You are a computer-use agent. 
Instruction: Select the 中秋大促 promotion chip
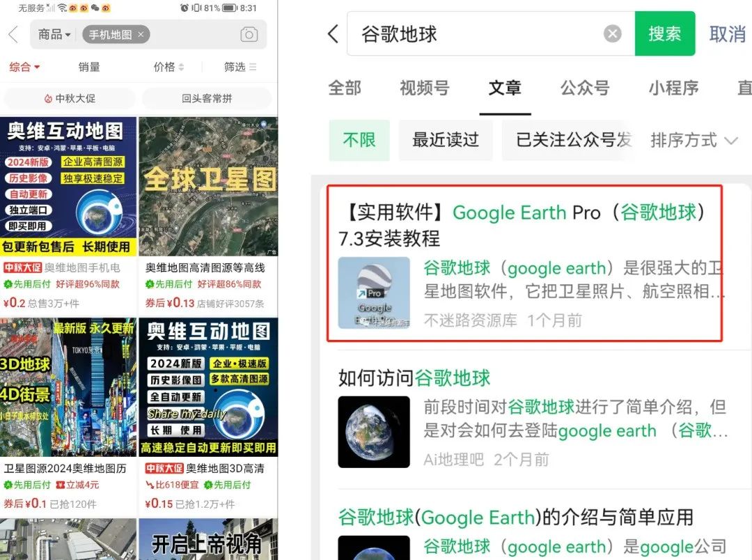click(x=70, y=98)
